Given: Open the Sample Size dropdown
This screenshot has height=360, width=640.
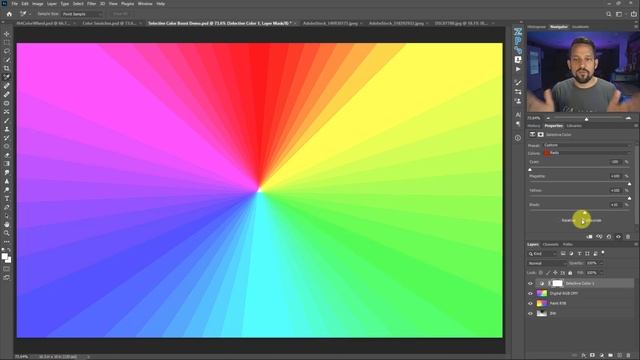Looking at the screenshot, I should [x=82, y=14].
